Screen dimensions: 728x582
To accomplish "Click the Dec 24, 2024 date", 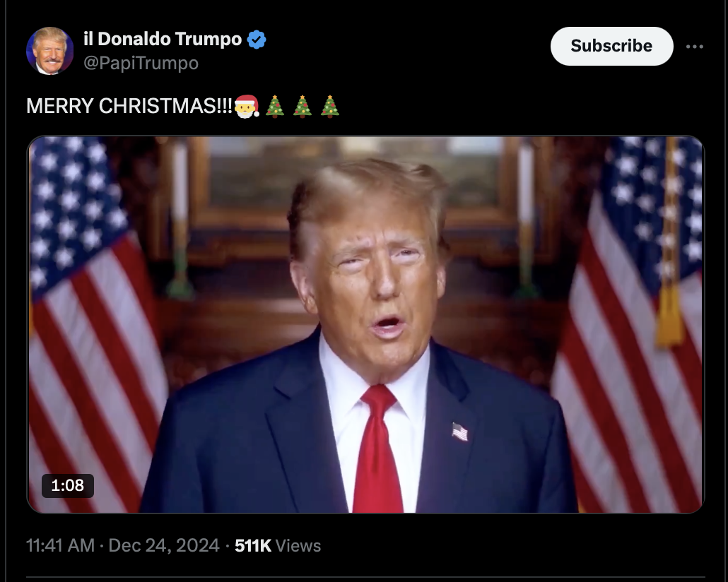I will click(164, 545).
